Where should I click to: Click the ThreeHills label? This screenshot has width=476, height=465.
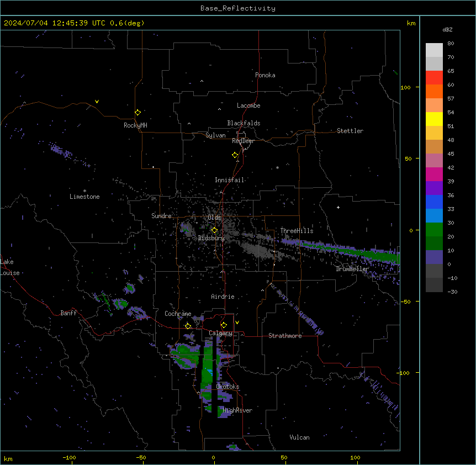[297, 231]
